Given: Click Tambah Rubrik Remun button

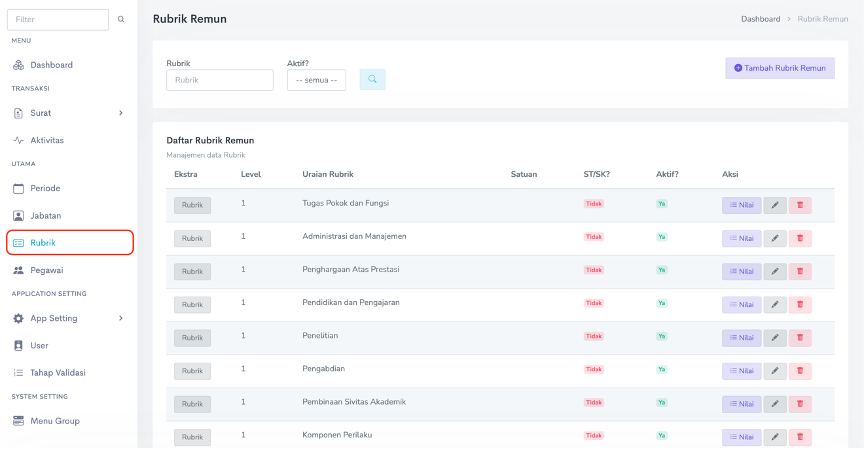Looking at the screenshot, I should pyautogui.click(x=780, y=68).
